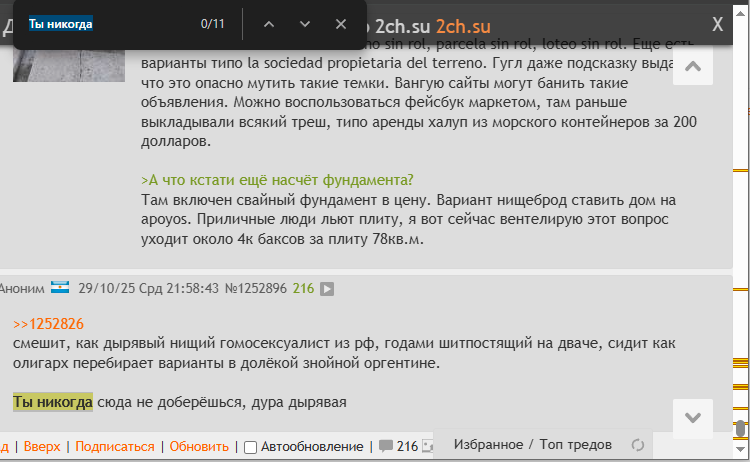Click the refresh spinner icon in favorites panel
The image size is (750, 462).
click(x=638, y=445)
